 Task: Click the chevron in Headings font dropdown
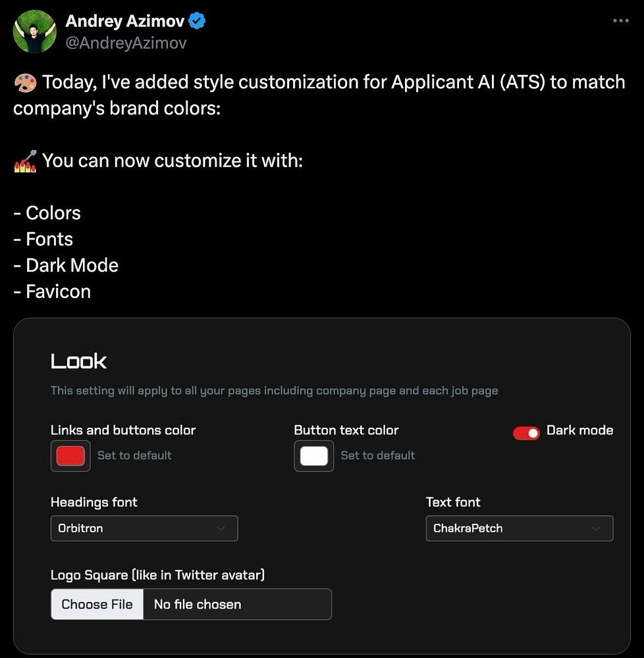tap(221, 528)
